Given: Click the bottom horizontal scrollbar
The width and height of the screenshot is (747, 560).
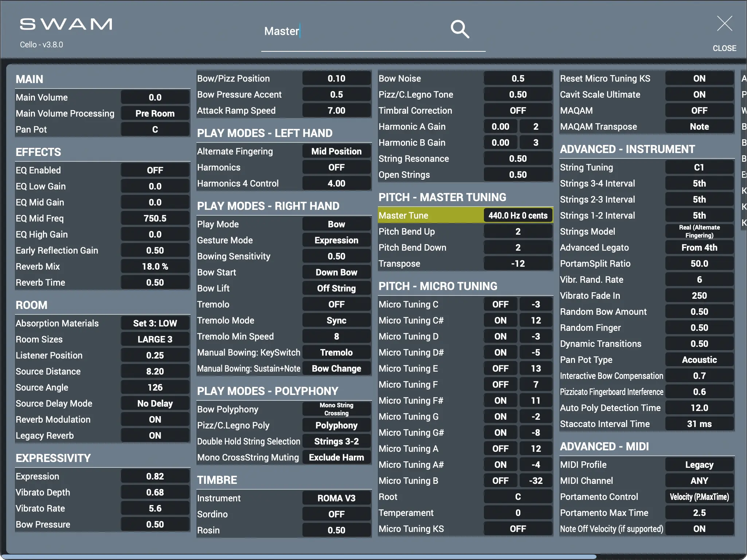Looking at the screenshot, I should pos(299,556).
